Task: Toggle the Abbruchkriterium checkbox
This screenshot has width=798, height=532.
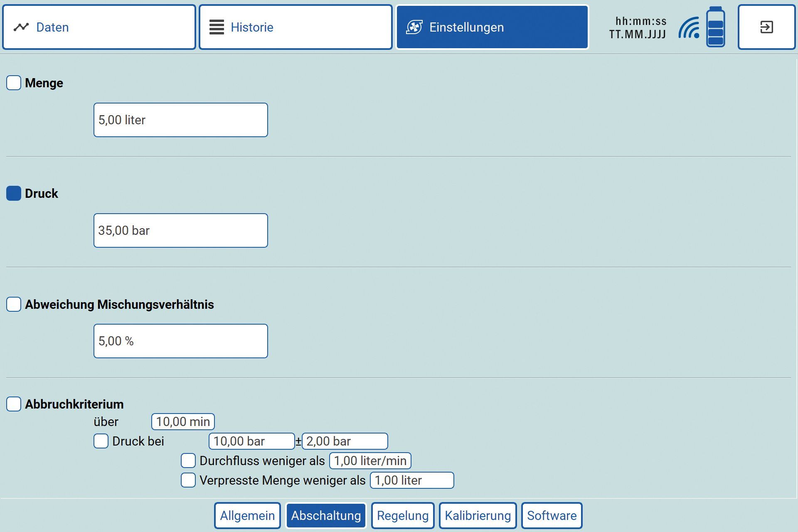Action: pos(14,404)
